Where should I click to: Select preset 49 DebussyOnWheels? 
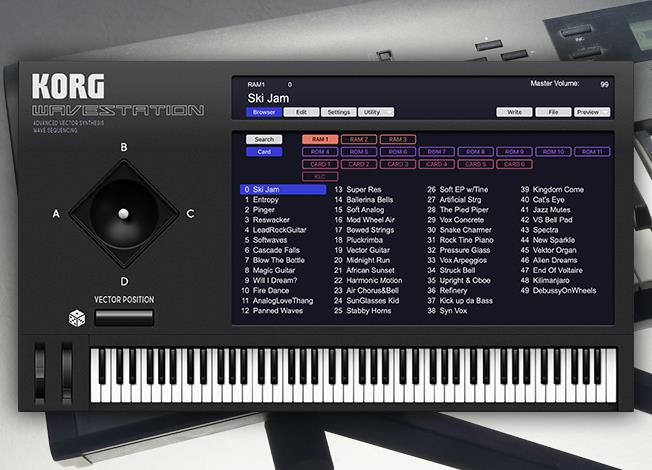tap(558, 291)
